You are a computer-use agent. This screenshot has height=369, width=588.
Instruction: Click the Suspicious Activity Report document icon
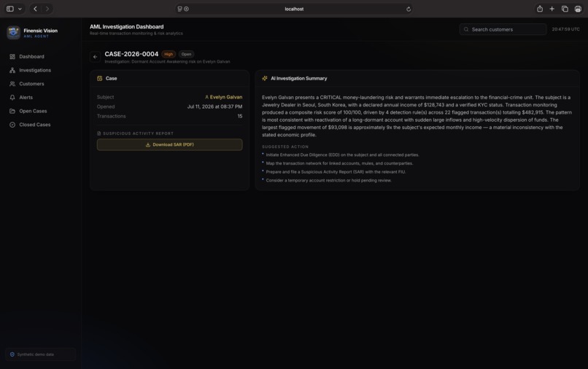tap(99, 133)
